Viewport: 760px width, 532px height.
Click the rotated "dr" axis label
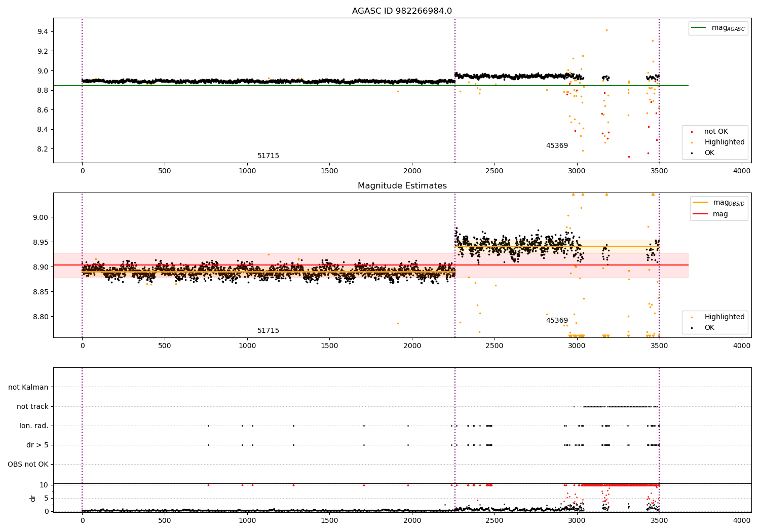coord(33,499)
